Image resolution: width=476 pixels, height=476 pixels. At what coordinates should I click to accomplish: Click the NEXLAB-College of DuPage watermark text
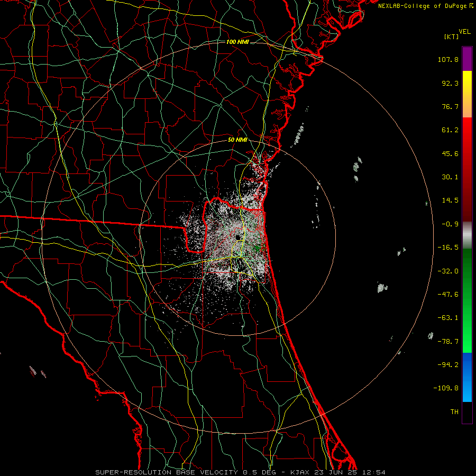(x=426, y=6)
